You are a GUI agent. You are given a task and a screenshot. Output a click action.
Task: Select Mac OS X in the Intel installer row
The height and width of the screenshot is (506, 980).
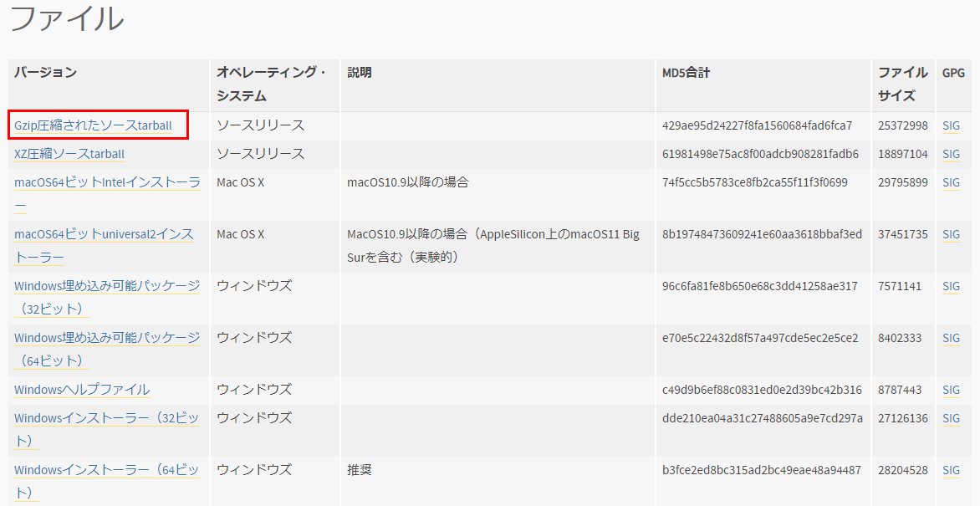(241, 182)
